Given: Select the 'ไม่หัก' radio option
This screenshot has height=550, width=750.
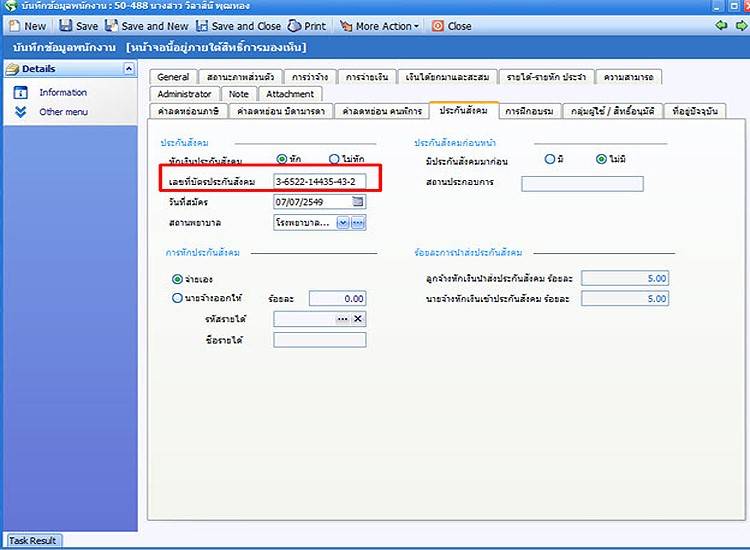Looking at the screenshot, I should pos(335,160).
